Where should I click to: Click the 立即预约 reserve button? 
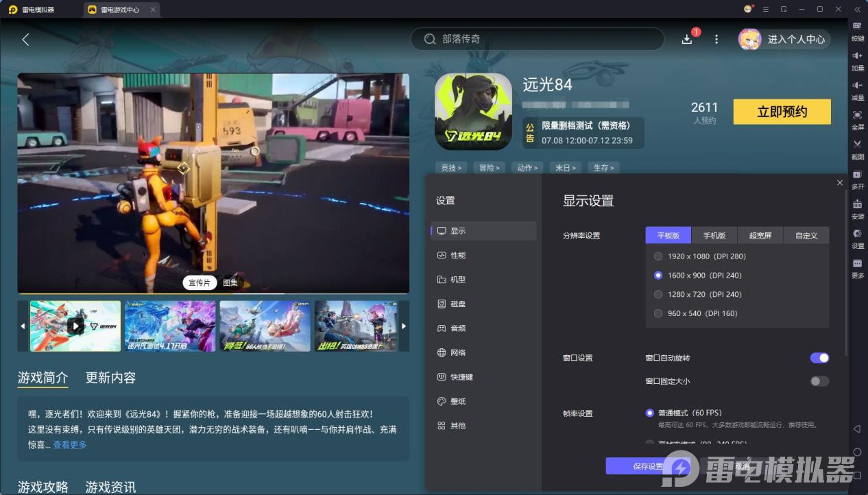click(782, 112)
